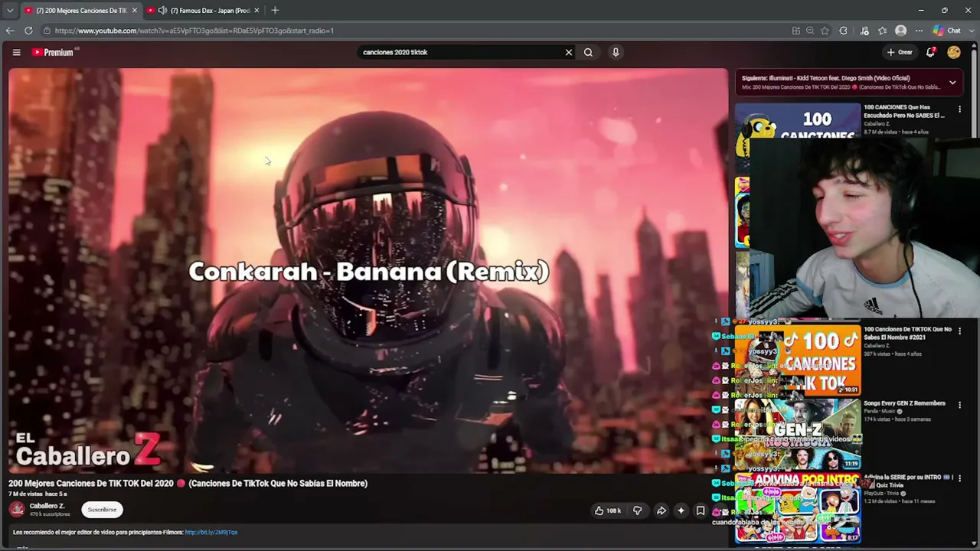The width and height of the screenshot is (980, 551).
Task: Save the video with the bookmark icon
Action: click(x=700, y=510)
